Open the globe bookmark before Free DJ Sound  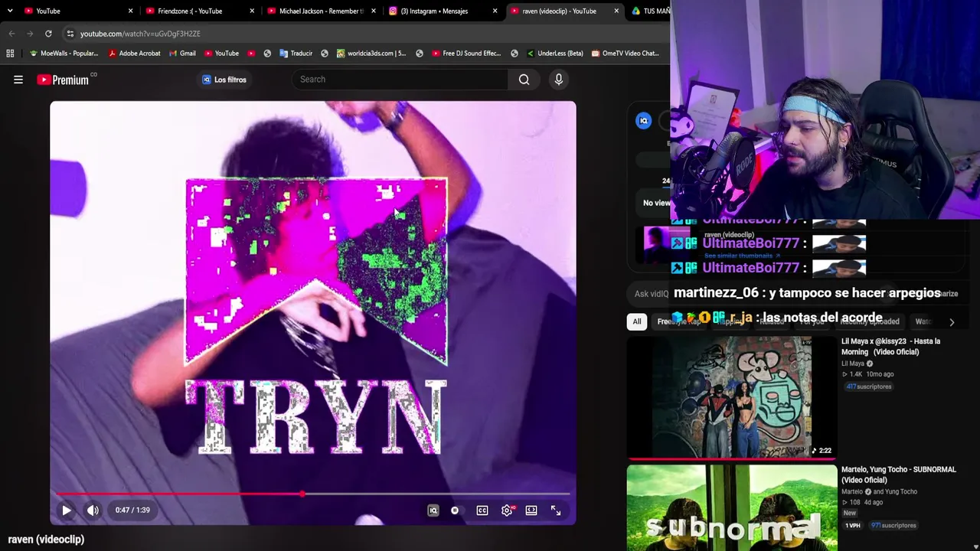tap(420, 54)
